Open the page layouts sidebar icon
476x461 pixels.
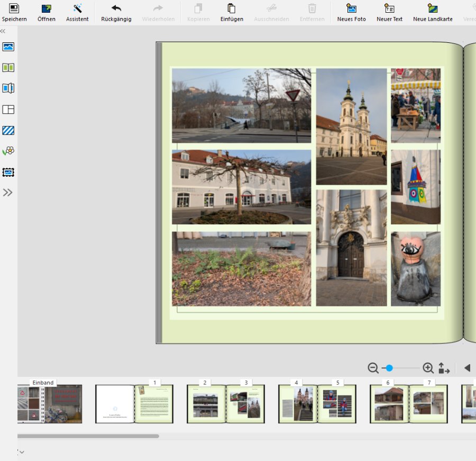(8, 110)
